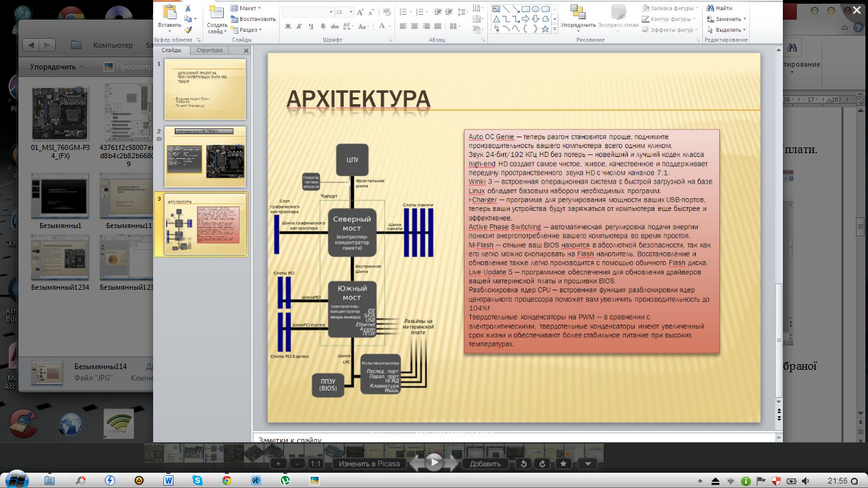Open the Заменить (replace) dropdown
868x488 pixels.
(x=726, y=19)
